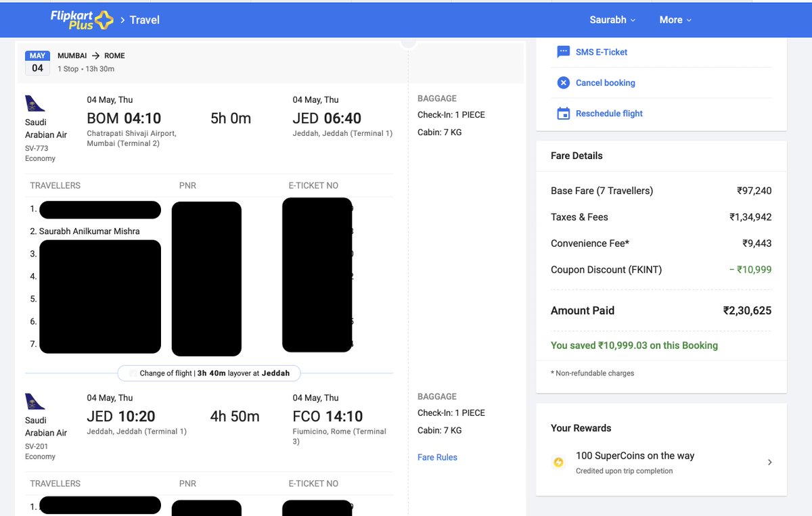This screenshot has width=812, height=516.
Task: Select the BOM 04:10 departure time
Action: click(124, 118)
